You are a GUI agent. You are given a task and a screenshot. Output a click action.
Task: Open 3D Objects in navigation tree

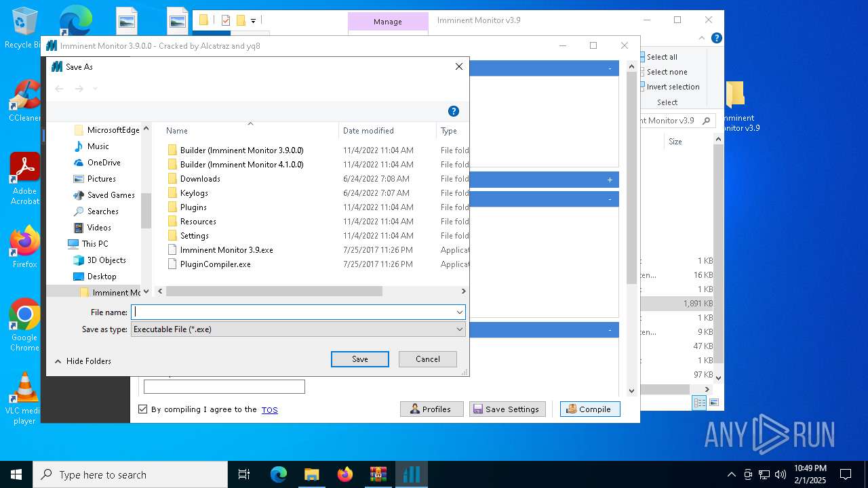(106, 260)
